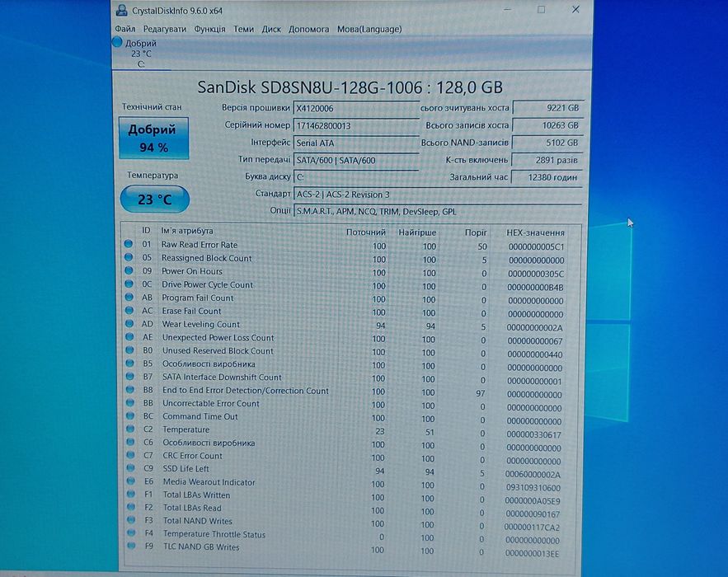
Task: Click the transfer mode field SATA/600 | SATA/600
Action: tap(356, 160)
